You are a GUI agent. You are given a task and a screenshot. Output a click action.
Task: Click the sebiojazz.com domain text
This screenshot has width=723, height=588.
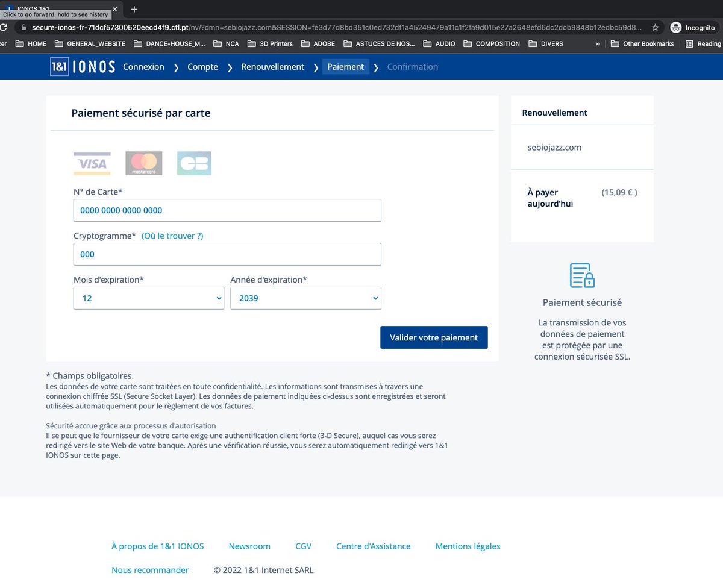[x=554, y=147]
